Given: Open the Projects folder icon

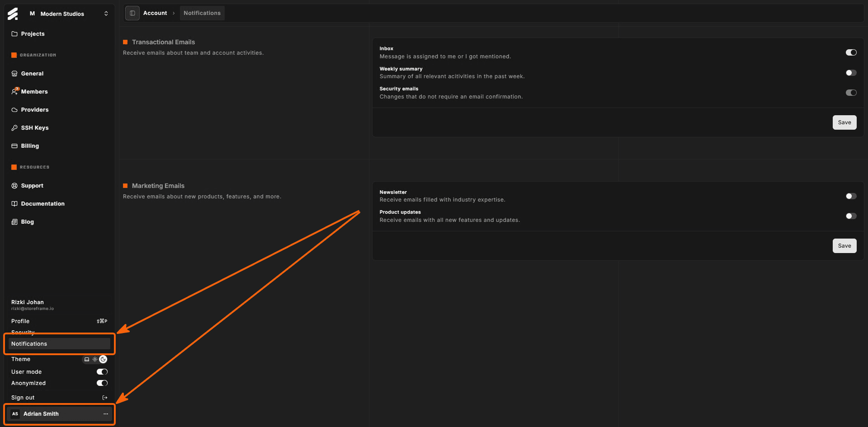Looking at the screenshot, I should 14,34.
